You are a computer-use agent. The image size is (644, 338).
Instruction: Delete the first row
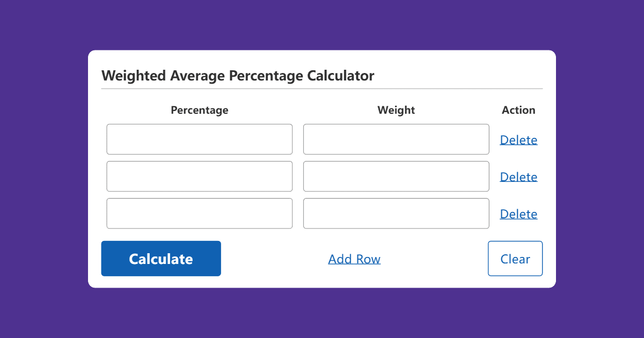click(518, 139)
